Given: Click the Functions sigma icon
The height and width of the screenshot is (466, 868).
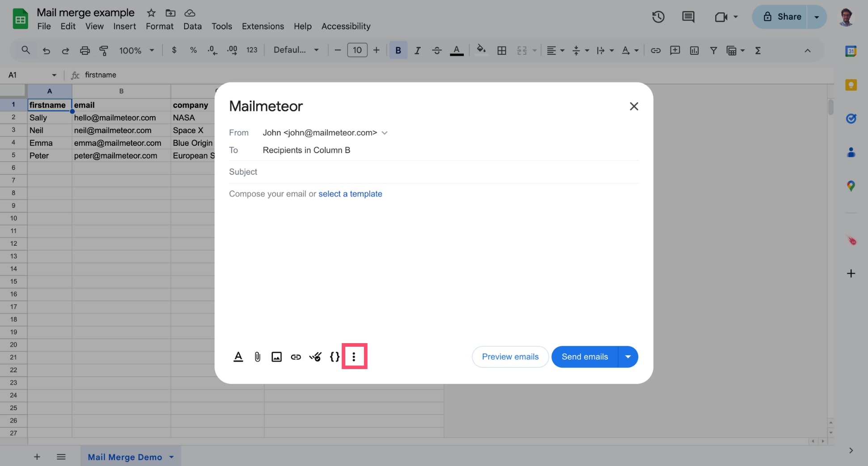Looking at the screenshot, I should (x=758, y=50).
